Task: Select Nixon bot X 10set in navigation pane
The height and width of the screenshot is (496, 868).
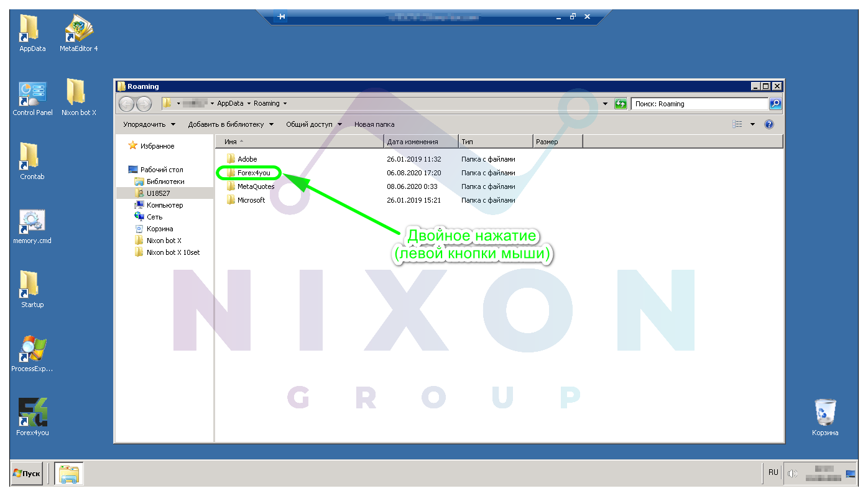Action: pyautogui.click(x=167, y=252)
